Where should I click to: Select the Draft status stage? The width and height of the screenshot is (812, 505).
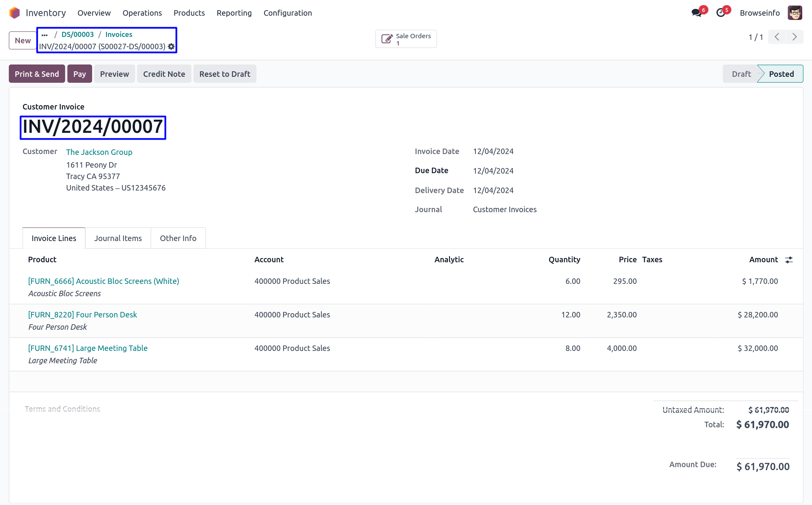click(741, 74)
